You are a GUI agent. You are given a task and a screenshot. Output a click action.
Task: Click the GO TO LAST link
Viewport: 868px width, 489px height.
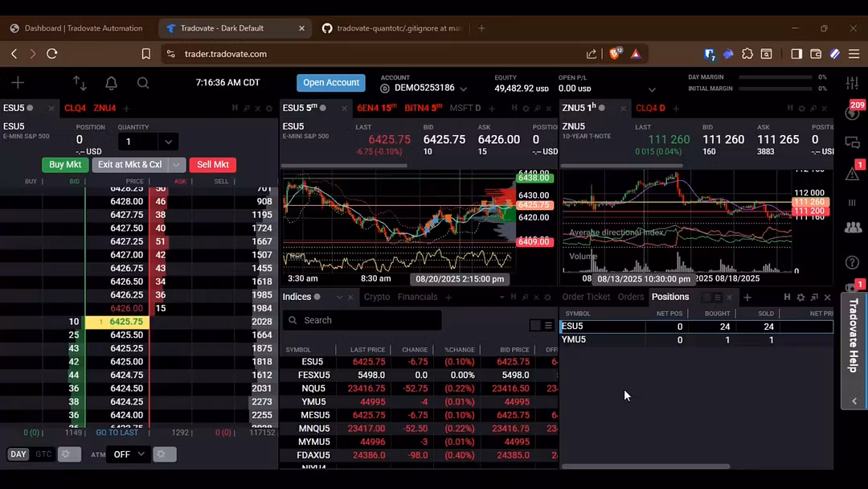tap(117, 433)
